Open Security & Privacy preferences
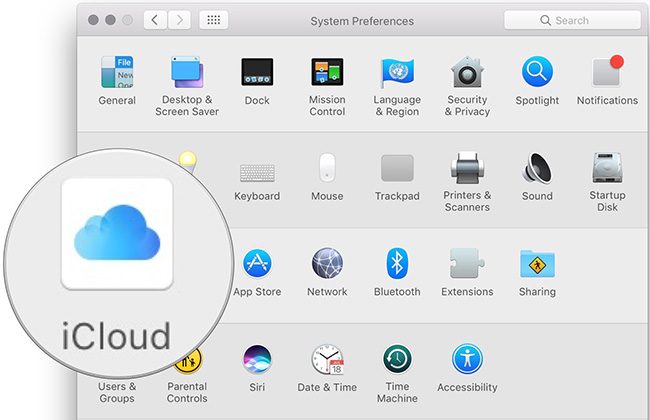The image size is (650, 420). [467, 72]
